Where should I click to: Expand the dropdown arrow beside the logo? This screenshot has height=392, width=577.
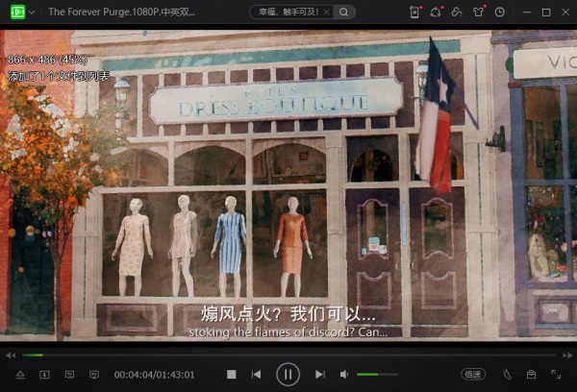coord(32,12)
